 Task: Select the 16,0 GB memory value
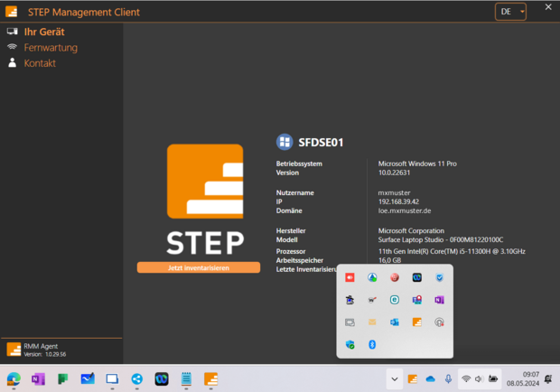click(x=389, y=260)
